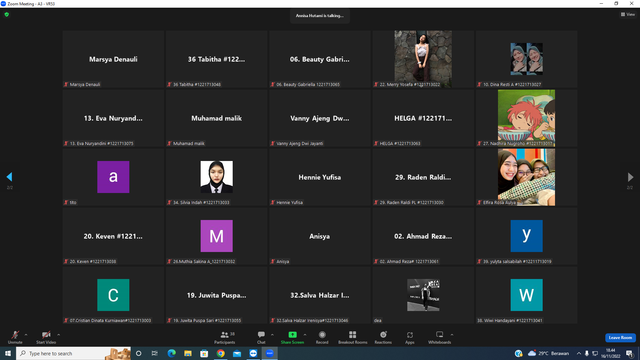Open the Mail app from taskbar
This screenshot has height=360, width=640.
(x=237, y=353)
